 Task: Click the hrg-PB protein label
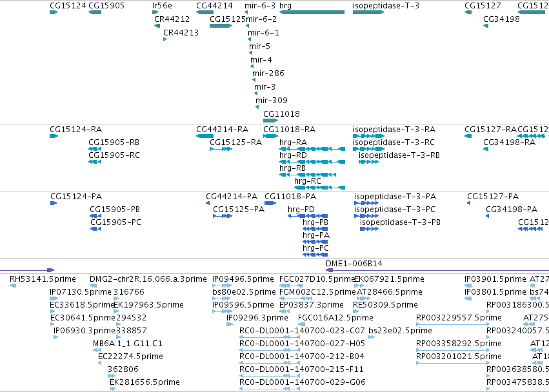click(x=315, y=222)
